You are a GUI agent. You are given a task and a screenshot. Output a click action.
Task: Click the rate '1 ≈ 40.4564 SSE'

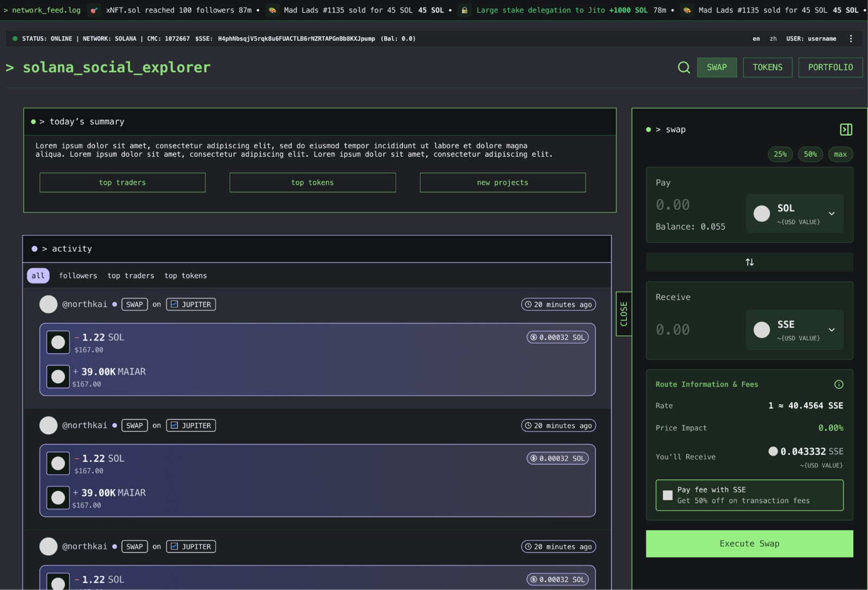[x=806, y=406]
